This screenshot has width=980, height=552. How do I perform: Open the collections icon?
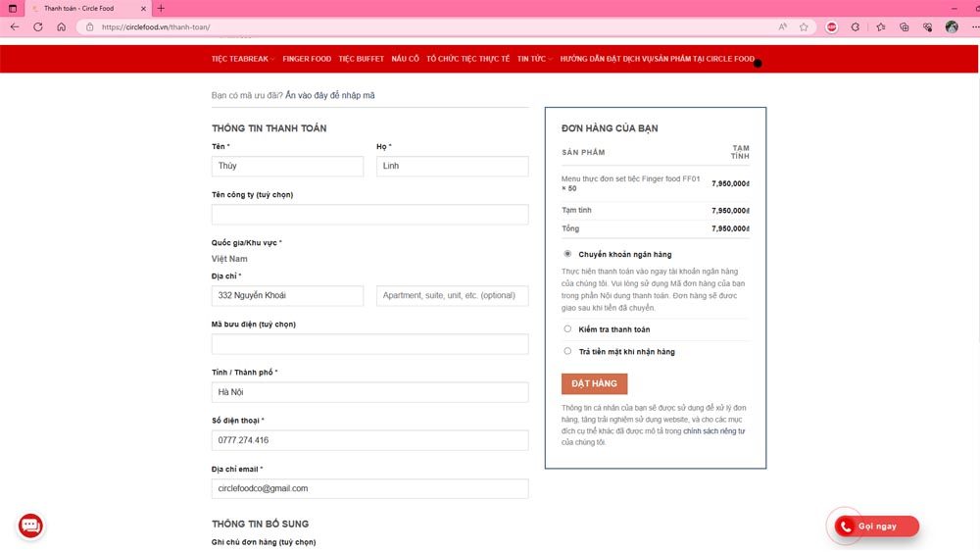(904, 26)
